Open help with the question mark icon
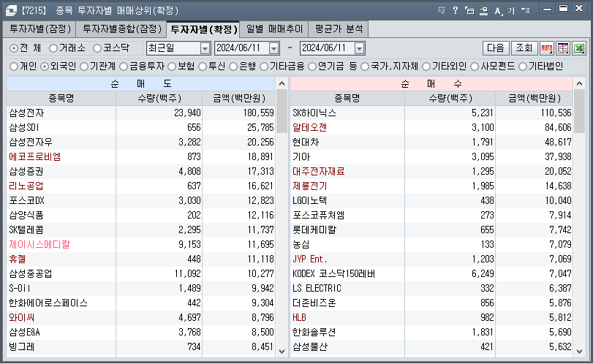Viewport: 593px width, 364px height. coord(456,10)
